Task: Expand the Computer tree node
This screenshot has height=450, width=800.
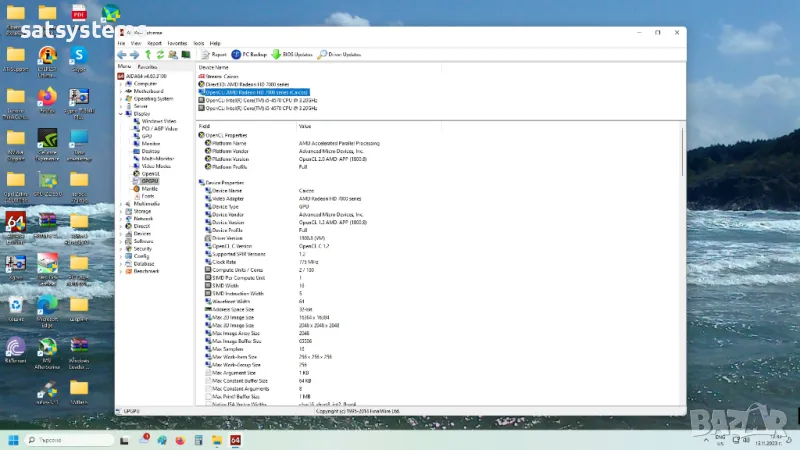Action: [x=120, y=83]
